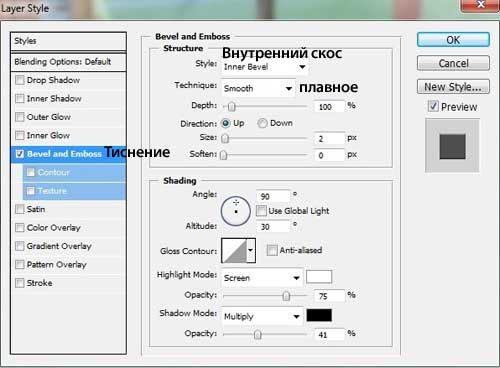Enable the Anti-aliased checkbox
This screenshot has height=368, width=500.
click(272, 250)
